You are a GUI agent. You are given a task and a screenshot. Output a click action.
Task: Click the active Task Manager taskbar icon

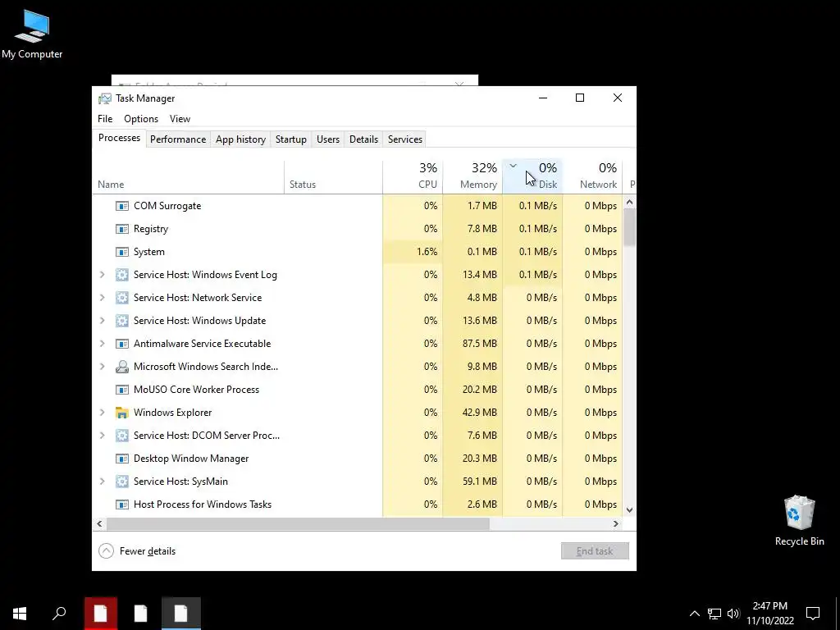pos(181,614)
